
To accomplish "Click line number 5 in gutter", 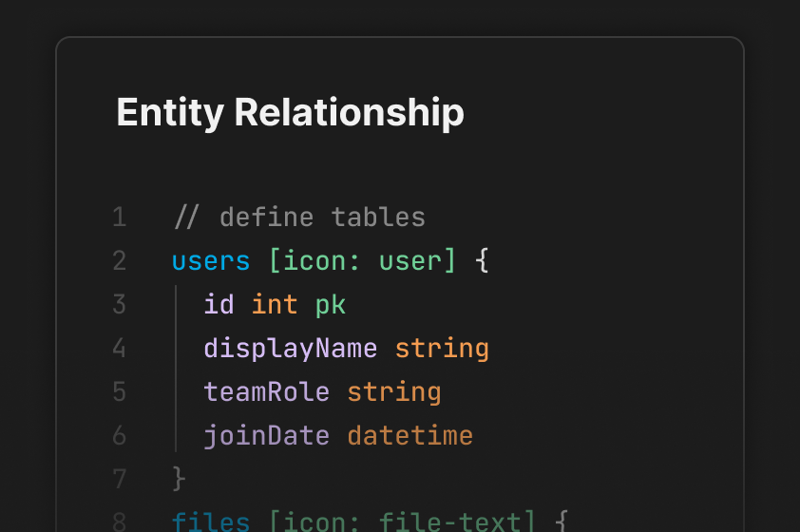I will click(119, 392).
